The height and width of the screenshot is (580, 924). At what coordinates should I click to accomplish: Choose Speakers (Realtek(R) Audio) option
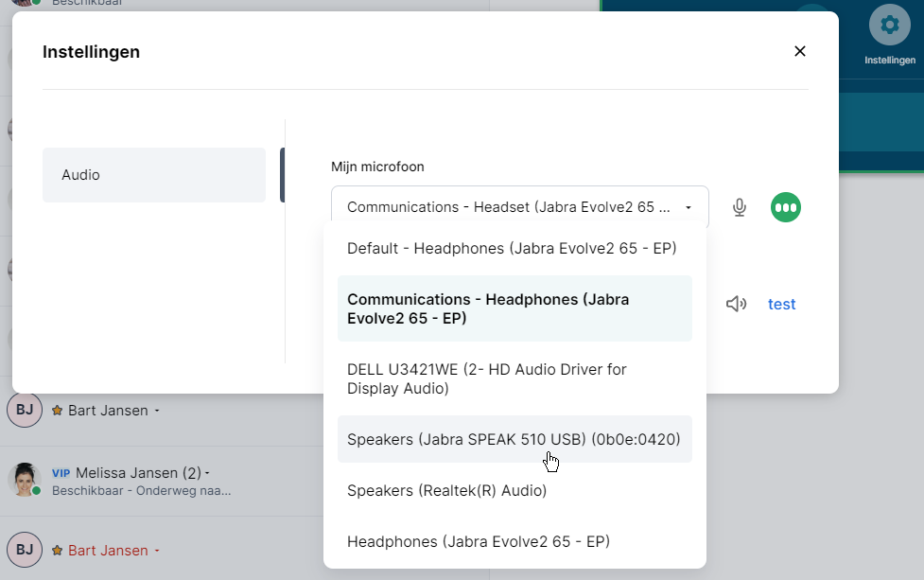514,490
